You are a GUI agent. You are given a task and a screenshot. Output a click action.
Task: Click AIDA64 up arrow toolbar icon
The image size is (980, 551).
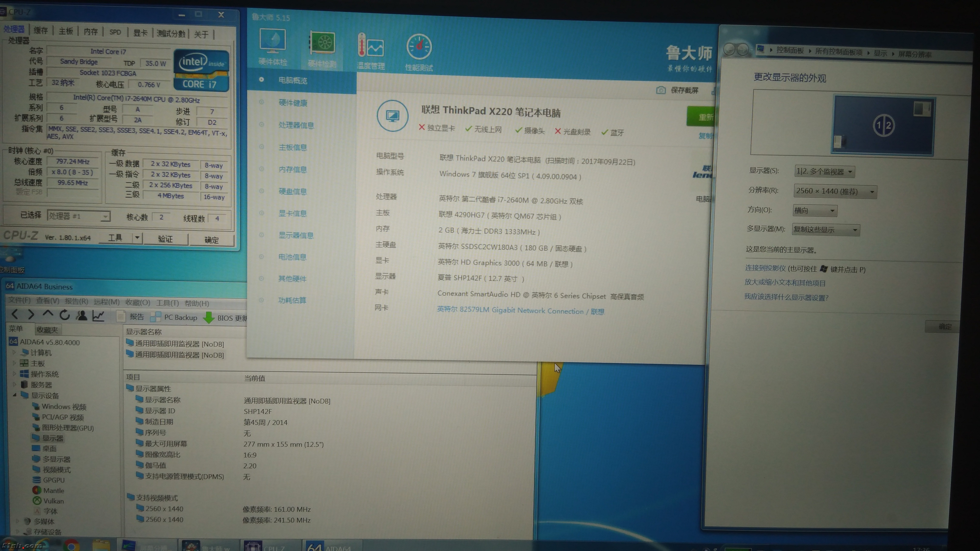[x=48, y=314]
